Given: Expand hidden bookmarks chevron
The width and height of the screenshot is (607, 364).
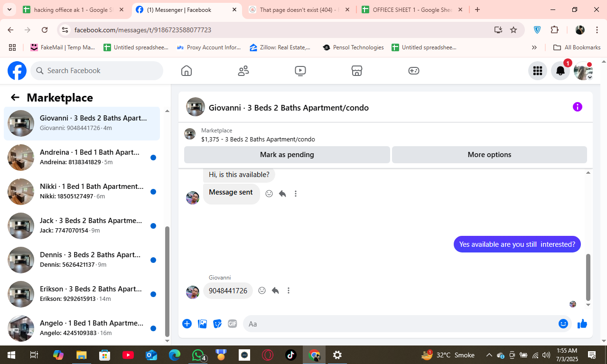Looking at the screenshot, I should click(534, 47).
